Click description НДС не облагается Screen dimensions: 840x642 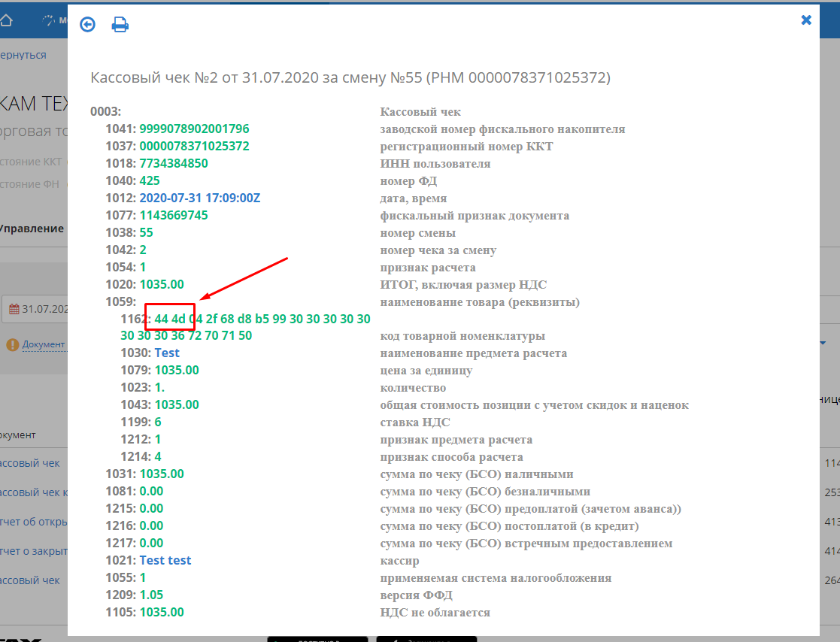pos(435,612)
